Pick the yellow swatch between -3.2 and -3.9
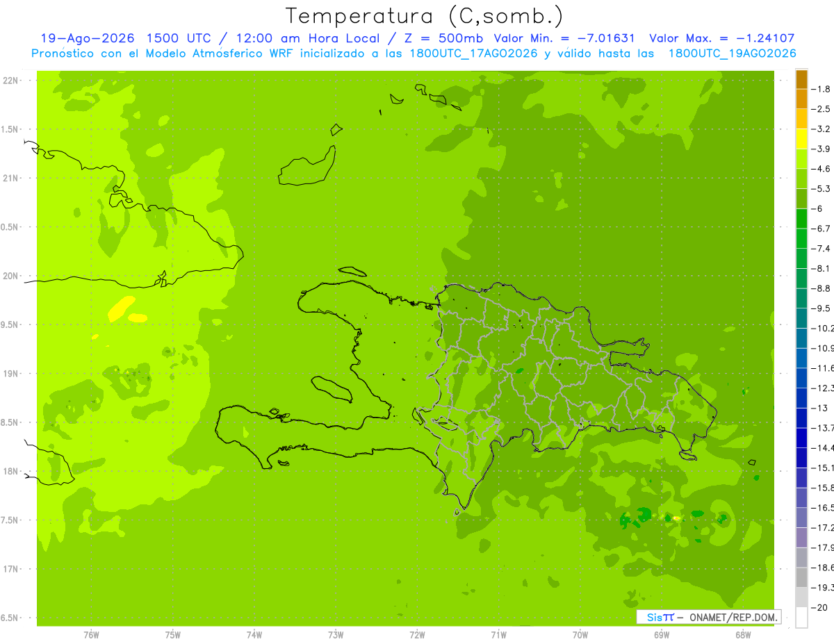Image resolution: width=834 pixels, height=644 pixels. click(x=801, y=139)
